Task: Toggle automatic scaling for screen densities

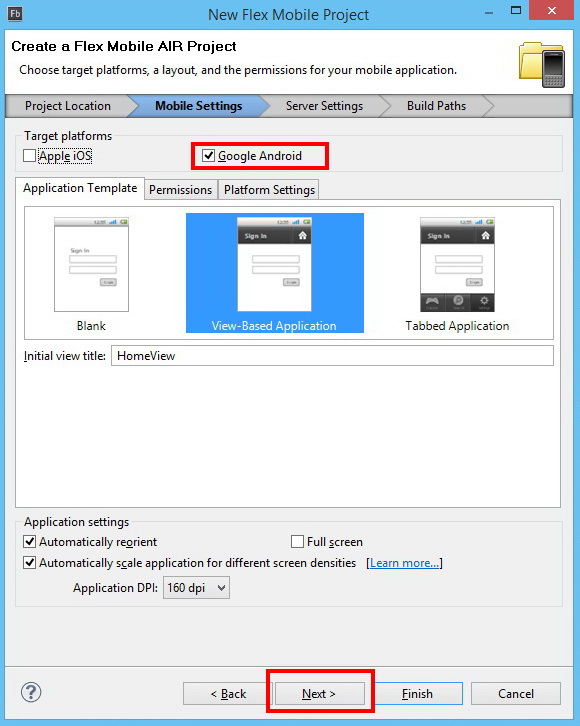Action: (x=30, y=563)
